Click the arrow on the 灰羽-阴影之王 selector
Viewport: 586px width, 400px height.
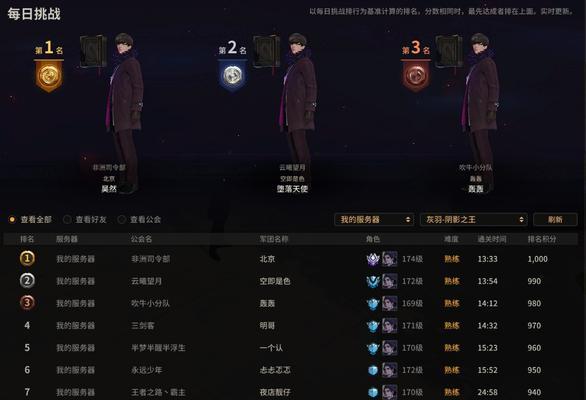(521, 220)
